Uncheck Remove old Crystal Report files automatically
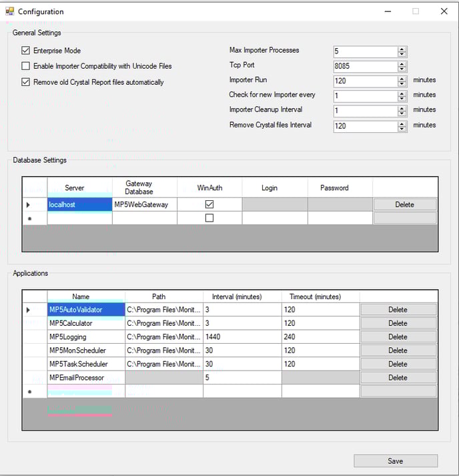This screenshot has width=459, height=476. (x=26, y=82)
